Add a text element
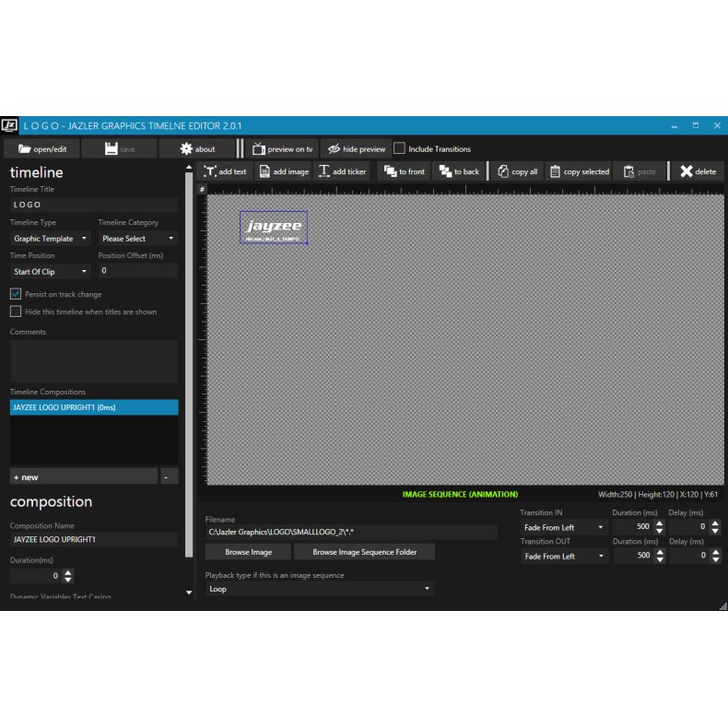This screenshot has width=728, height=728. tap(225, 171)
